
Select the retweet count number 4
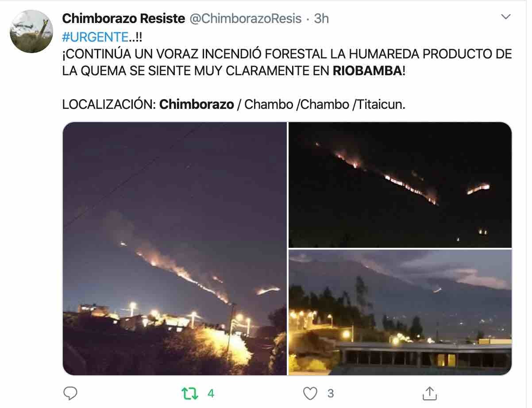tap(211, 393)
